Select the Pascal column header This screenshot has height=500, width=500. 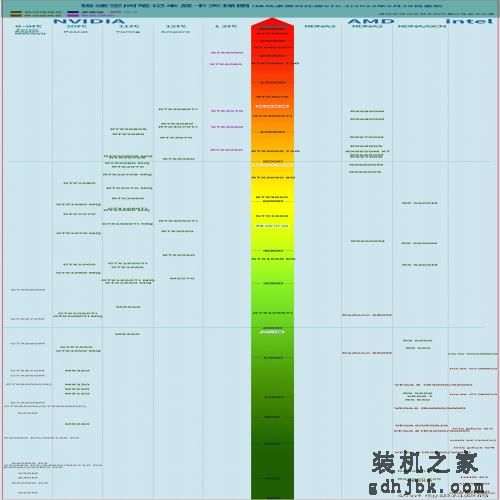(76, 32)
